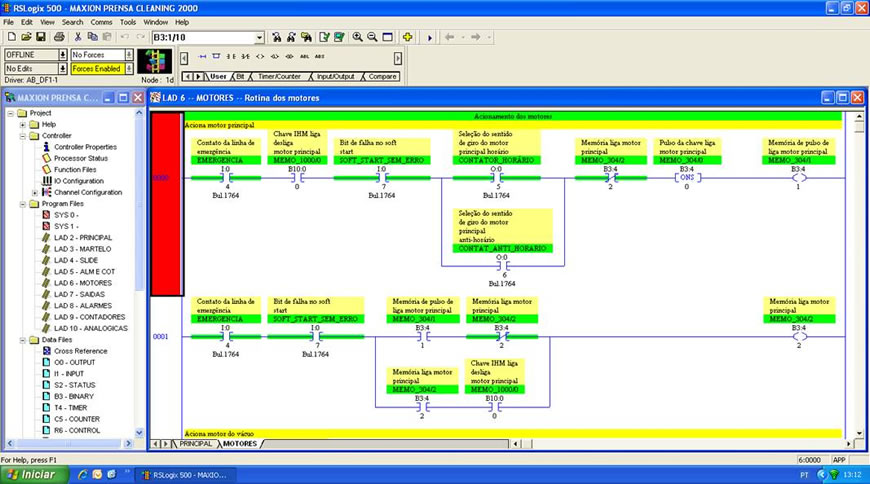870x484 pixels.
Task: Click the Iniciar start button
Action: point(34,475)
